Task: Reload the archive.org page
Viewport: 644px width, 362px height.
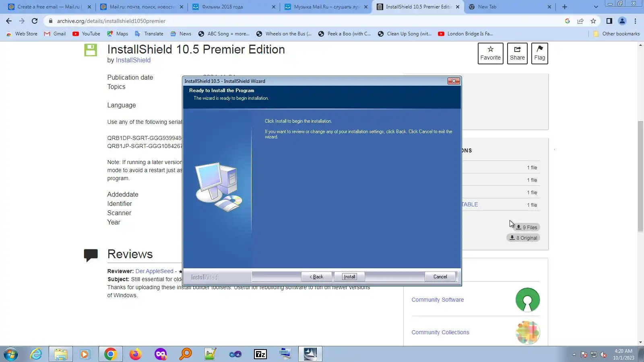Action: [x=35, y=21]
